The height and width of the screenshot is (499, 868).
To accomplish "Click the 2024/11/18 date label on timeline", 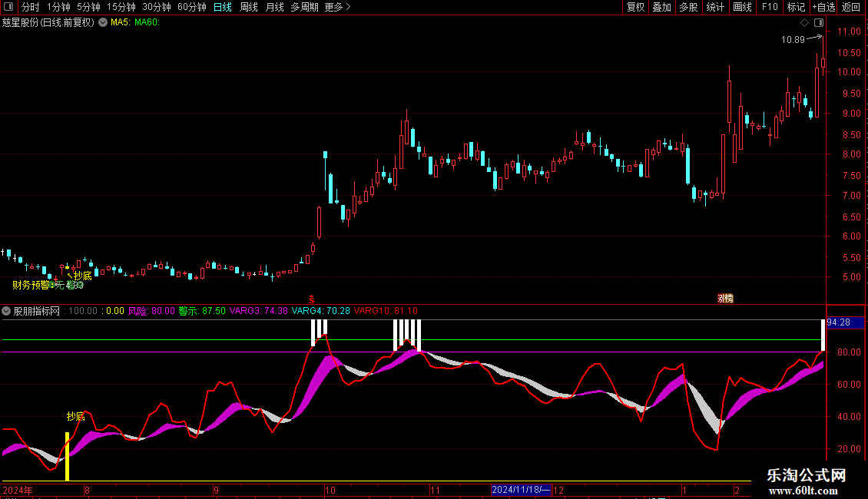I will [x=521, y=490].
